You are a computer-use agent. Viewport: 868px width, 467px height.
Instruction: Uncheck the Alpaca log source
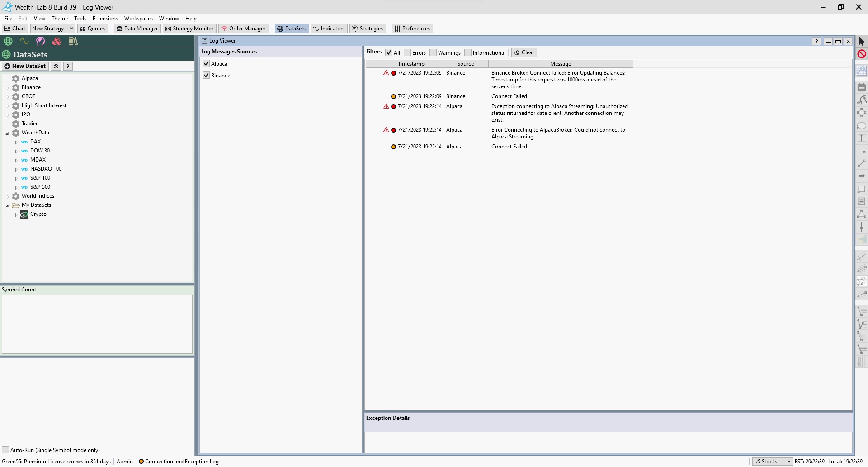[206, 64]
